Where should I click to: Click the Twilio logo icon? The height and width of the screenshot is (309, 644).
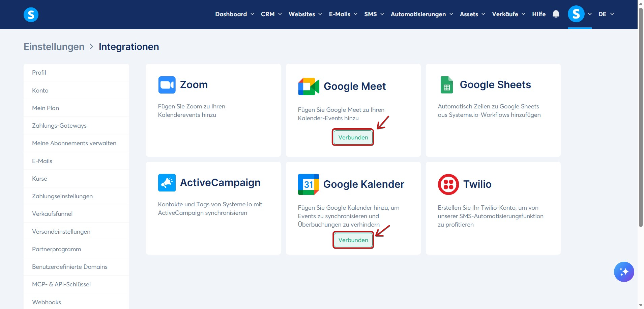coord(448,184)
